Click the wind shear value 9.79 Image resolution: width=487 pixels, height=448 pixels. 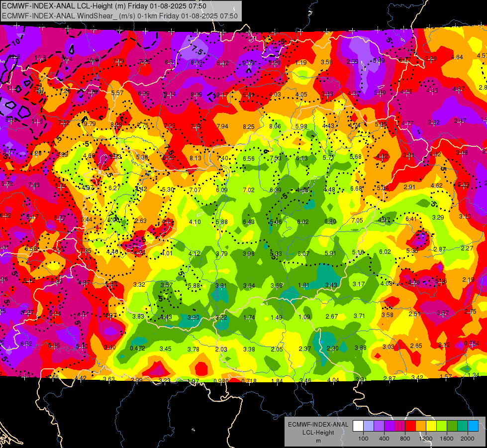[90, 124]
